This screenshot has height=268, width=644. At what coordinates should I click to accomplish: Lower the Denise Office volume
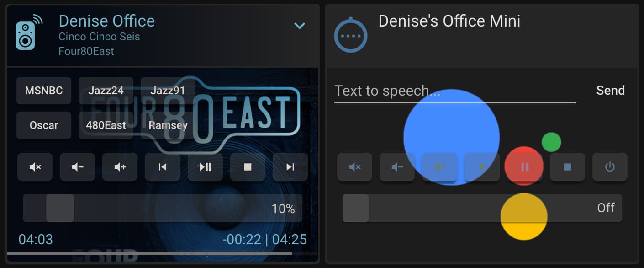coord(77,167)
